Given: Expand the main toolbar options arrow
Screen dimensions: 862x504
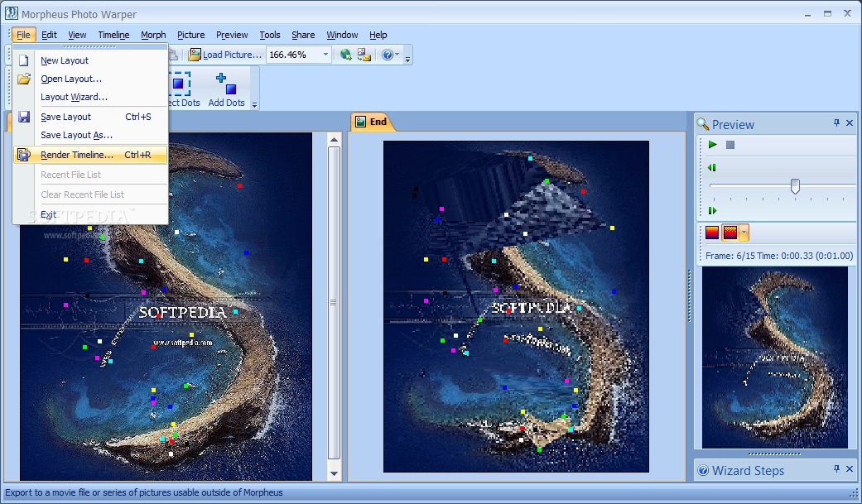Looking at the screenshot, I should click(x=407, y=59).
